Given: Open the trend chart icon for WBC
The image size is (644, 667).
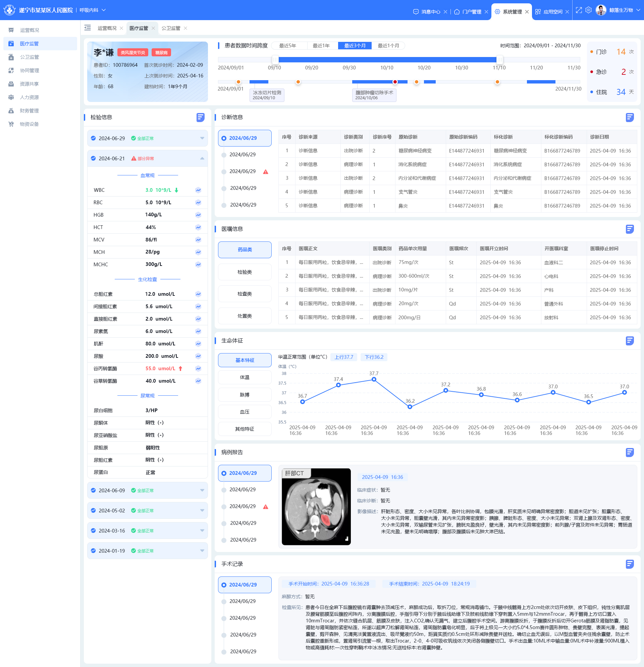Looking at the screenshot, I should [x=198, y=190].
